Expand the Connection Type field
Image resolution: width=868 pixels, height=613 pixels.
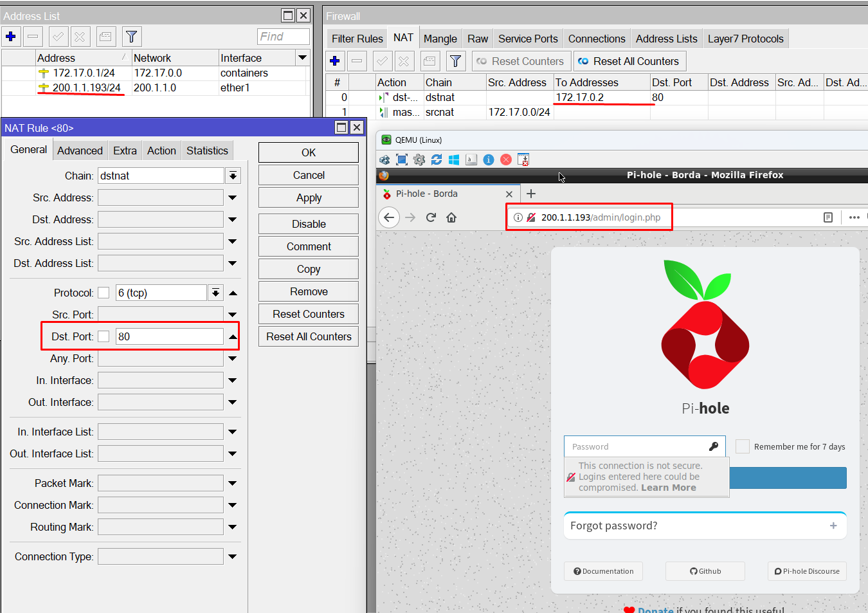pyautogui.click(x=233, y=556)
